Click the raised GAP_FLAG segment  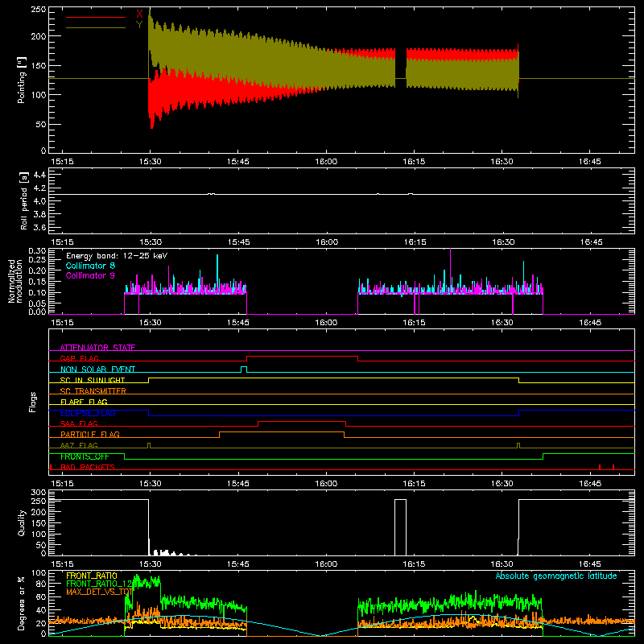[x=302, y=357]
